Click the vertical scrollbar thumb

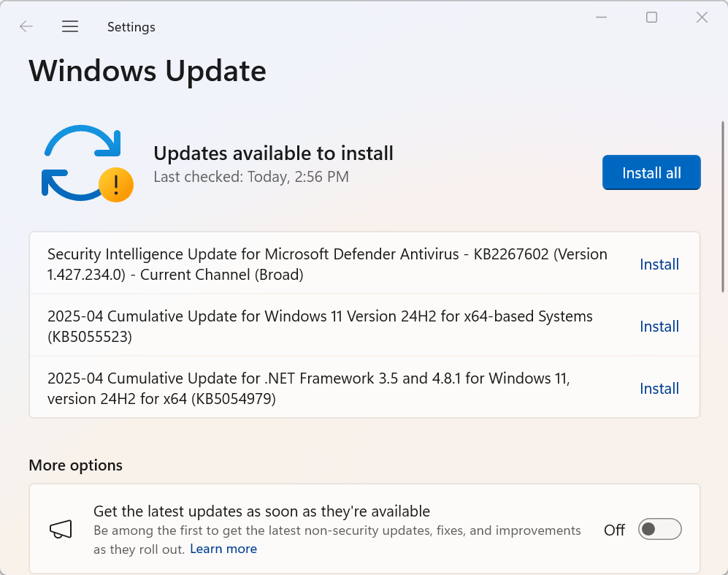[x=723, y=206]
